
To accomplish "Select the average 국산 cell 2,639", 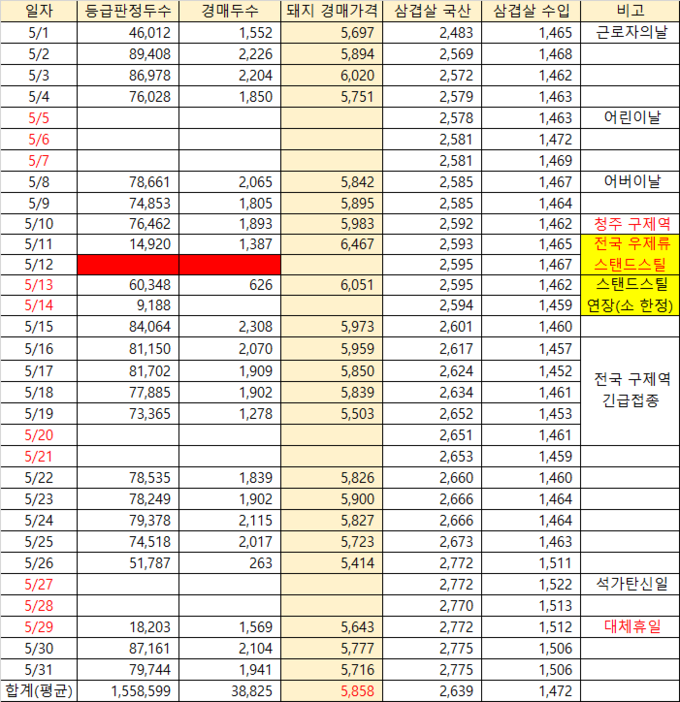I will coord(432,691).
